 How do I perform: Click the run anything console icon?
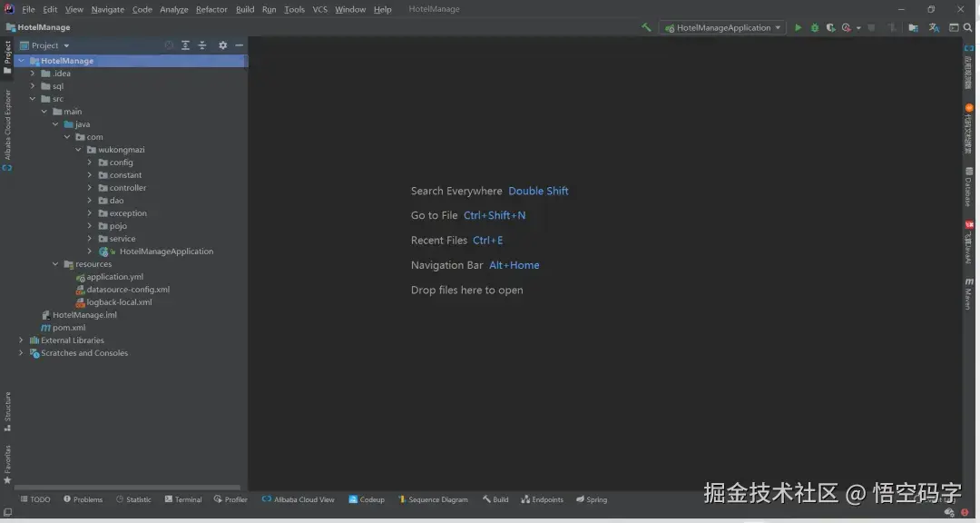tap(954, 27)
